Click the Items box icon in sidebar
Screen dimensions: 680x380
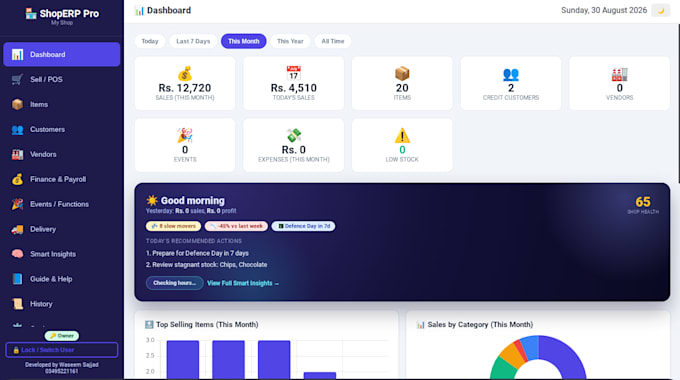tap(17, 105)
